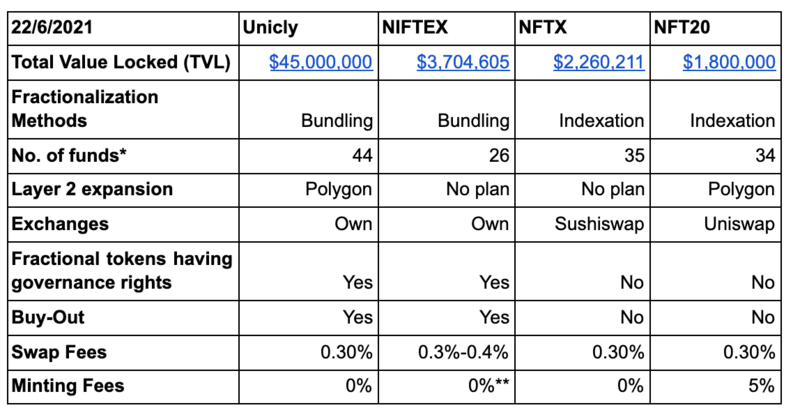
Task: Open the Unicly $45,000,000 TVL link
Action: 320,62
